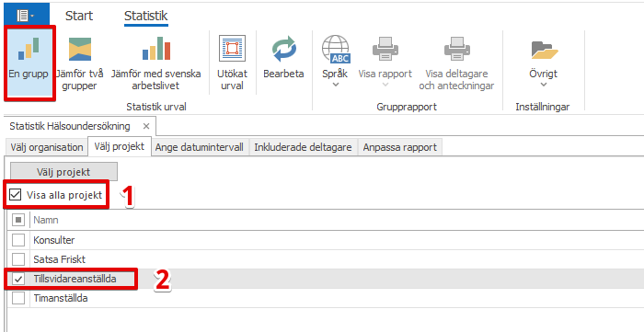Click the Visa rapport printer icon

[x=385, y=49]
